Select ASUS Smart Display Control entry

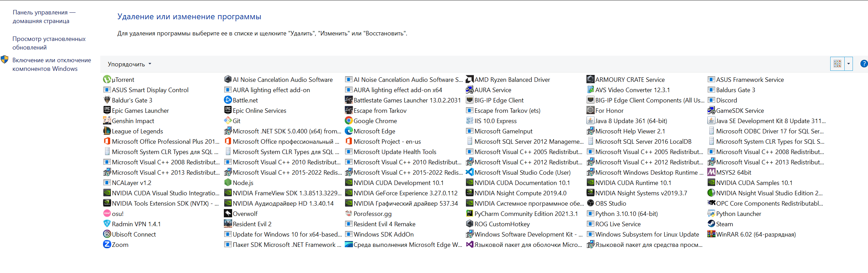(146, 90)
